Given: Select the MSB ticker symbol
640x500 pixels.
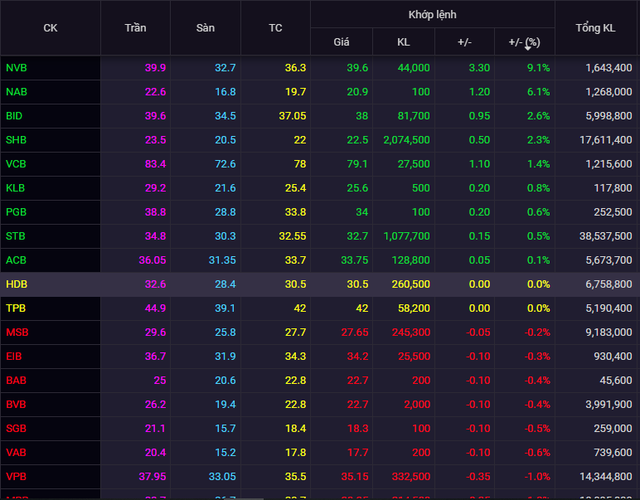Looking at the screenshot, I should (17, 332).
